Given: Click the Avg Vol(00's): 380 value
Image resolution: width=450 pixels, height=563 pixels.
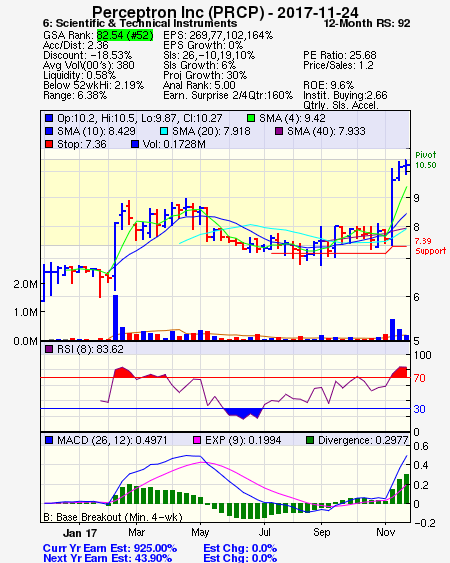Looking at the screenshot, I should pos(89,65).
